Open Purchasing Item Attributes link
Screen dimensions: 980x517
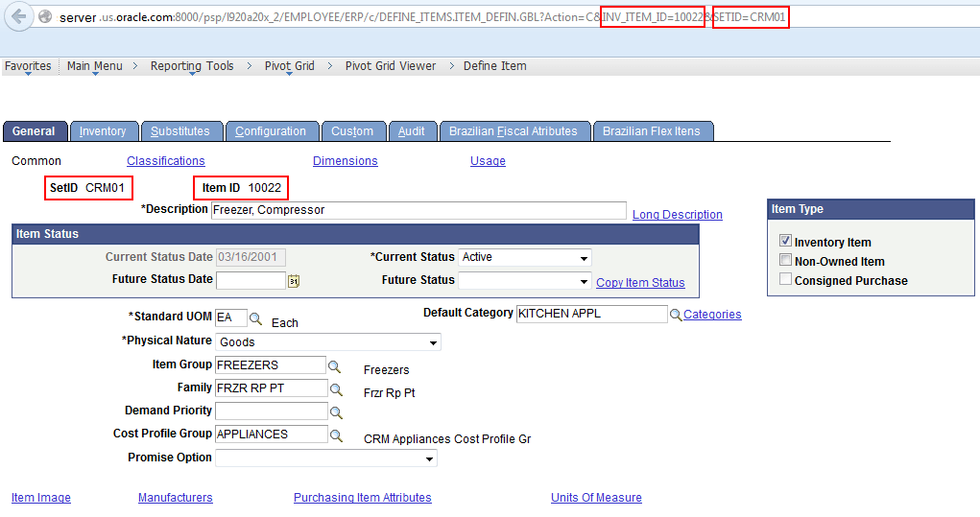pyautogui.click(x=363, y=498)
